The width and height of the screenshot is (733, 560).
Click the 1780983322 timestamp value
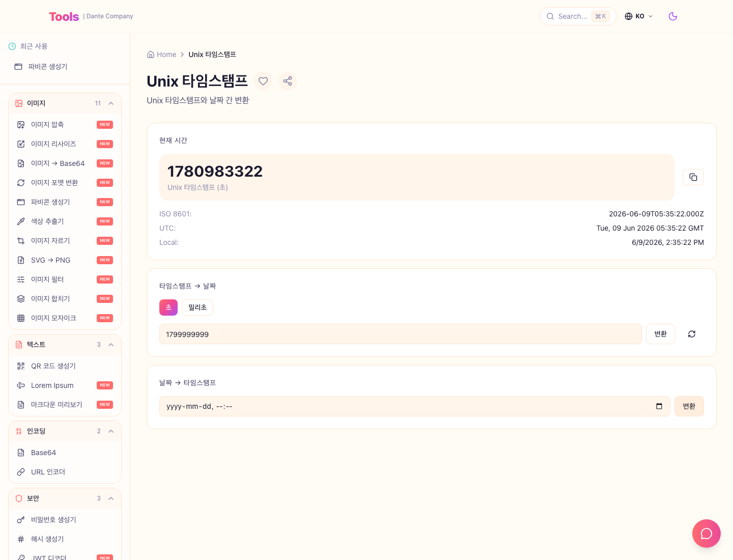click(x=215, y=172)
